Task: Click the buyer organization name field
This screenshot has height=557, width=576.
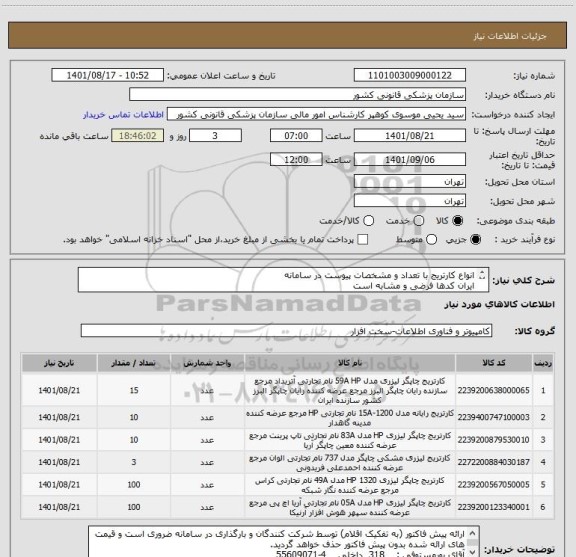Action: (x=297, y=95)
